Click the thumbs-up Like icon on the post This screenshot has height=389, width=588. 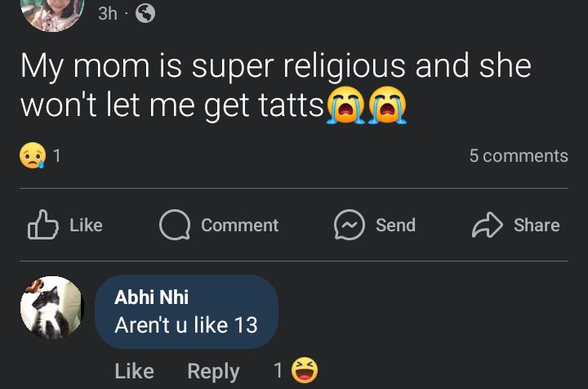click(x=42, y=225)
